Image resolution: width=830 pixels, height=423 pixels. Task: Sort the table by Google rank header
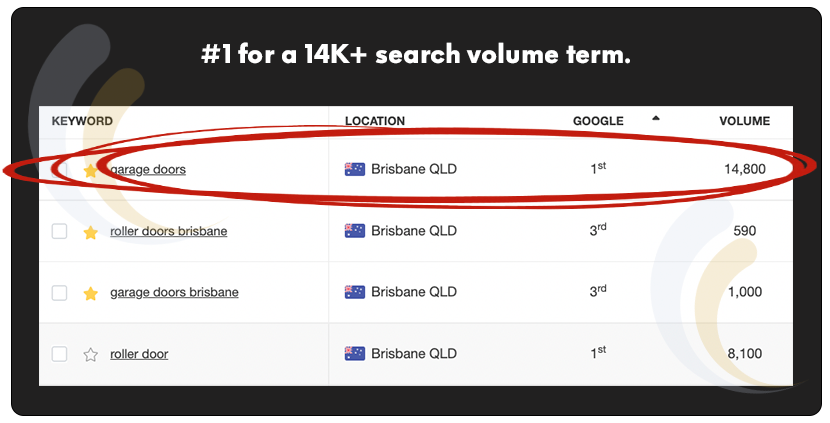pos(598,121)
